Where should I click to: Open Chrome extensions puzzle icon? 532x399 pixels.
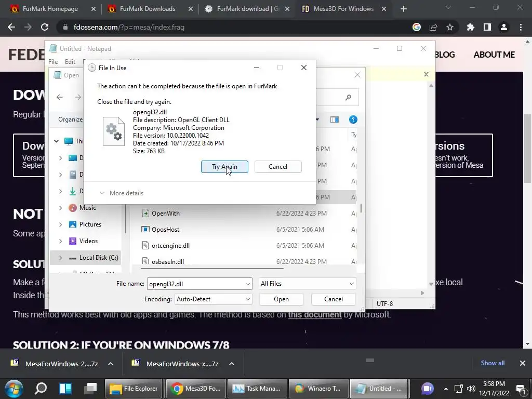[x=471, y=27]
